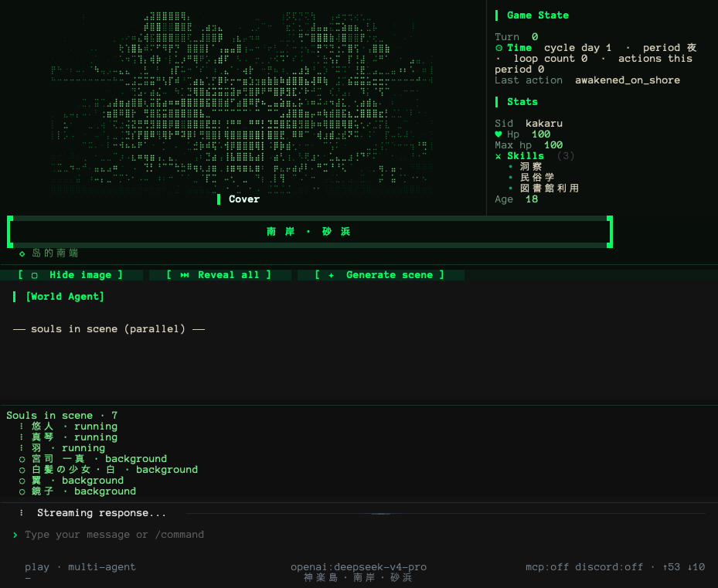Click the 岛的南端 subtitle text
This screenshot has width=718, height=588.
(55, 253)
